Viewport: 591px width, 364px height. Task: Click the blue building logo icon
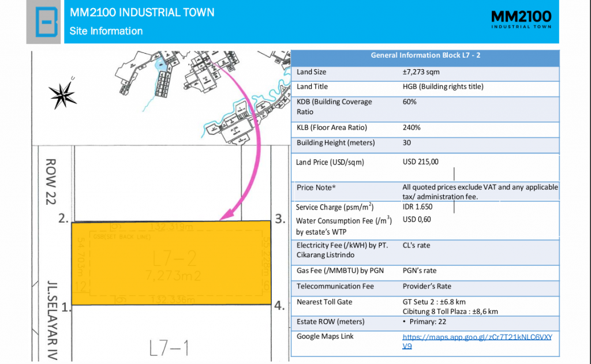pyautogui.click(x=46, y=22)
